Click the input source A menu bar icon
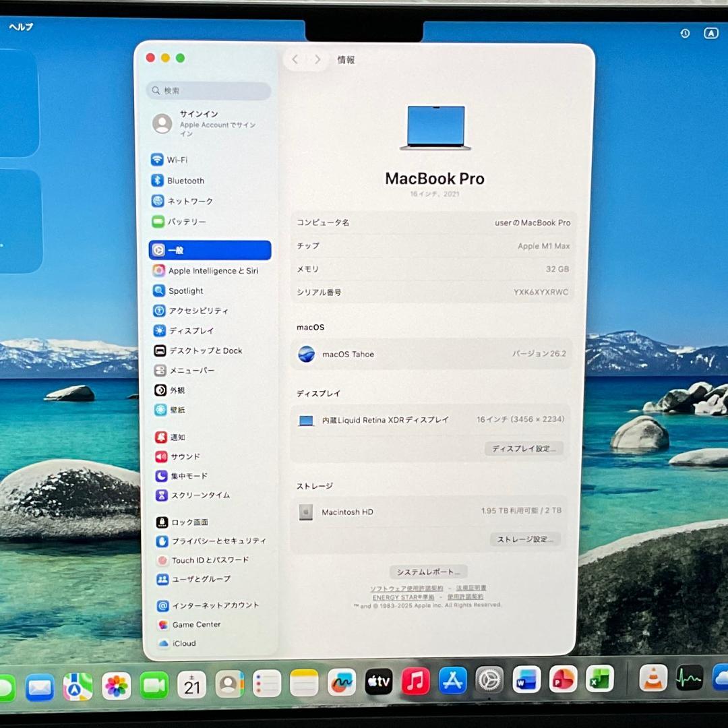 pyautogui.click(x=711, y=34)
